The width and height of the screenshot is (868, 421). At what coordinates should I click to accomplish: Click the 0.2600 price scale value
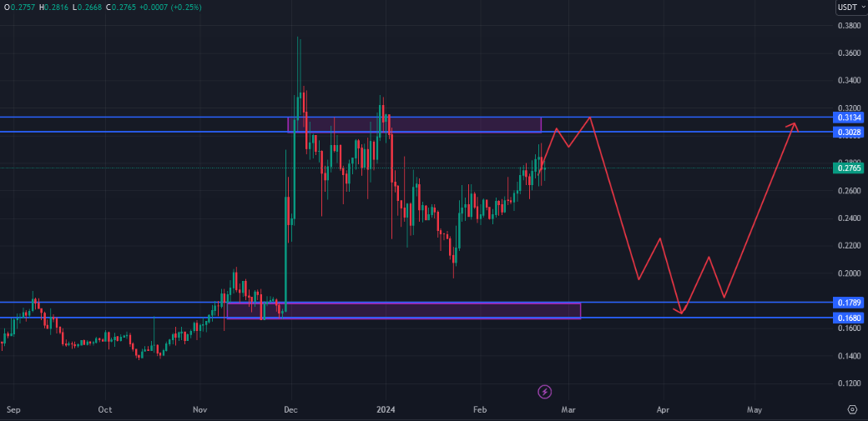[849, 191]
